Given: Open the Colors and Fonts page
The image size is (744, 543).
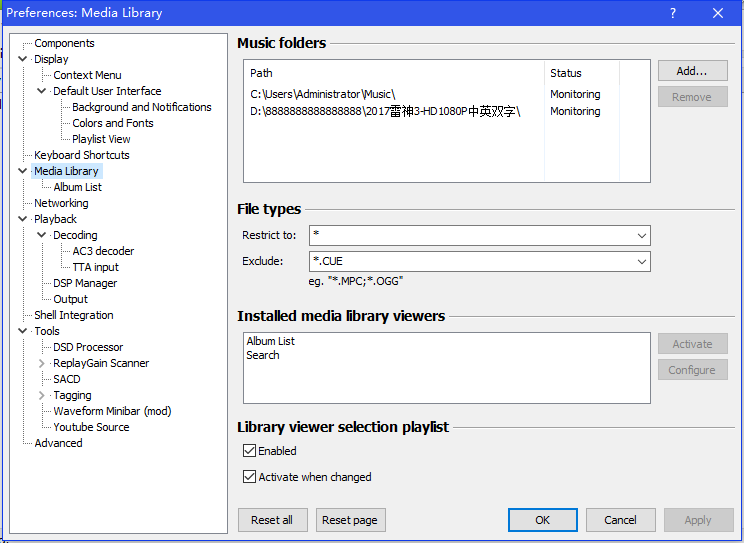Looking at the screenshot, I should tap(112, 123).
